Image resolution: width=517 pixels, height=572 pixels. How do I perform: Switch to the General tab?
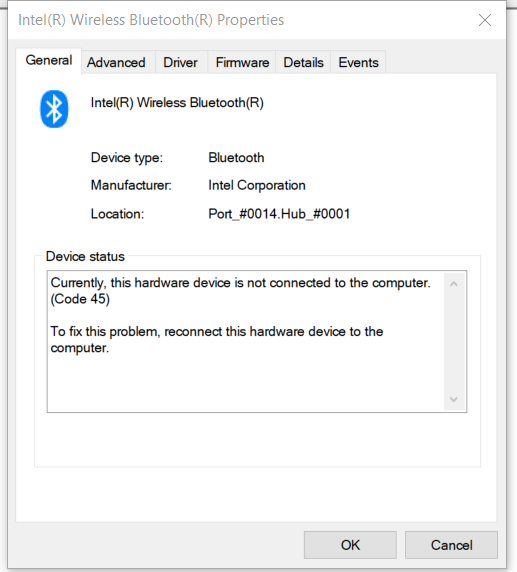[49, 61]
